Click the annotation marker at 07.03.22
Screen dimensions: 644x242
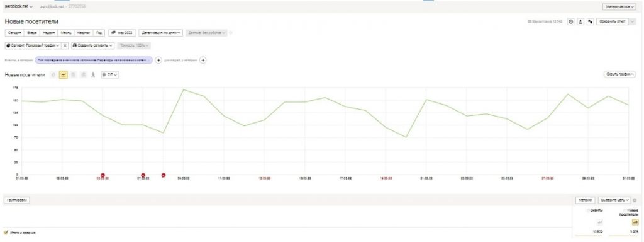pos(143,175)
